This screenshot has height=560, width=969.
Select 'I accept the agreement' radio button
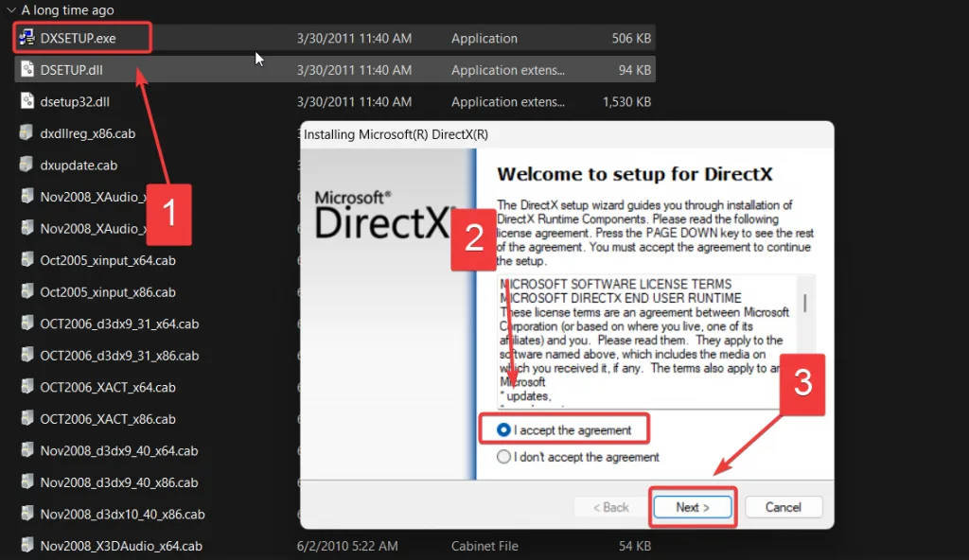pyautogui.click(x=503, y=429)
